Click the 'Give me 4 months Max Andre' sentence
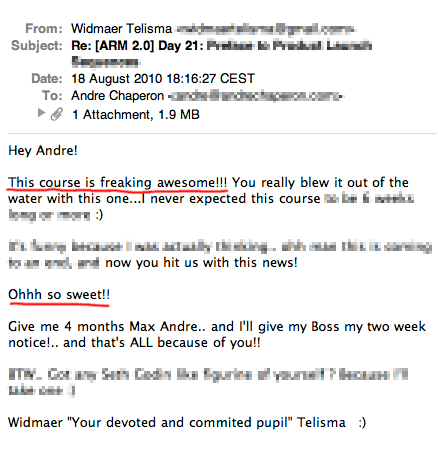Screen dimensions: 438x454 pos(217,334)
